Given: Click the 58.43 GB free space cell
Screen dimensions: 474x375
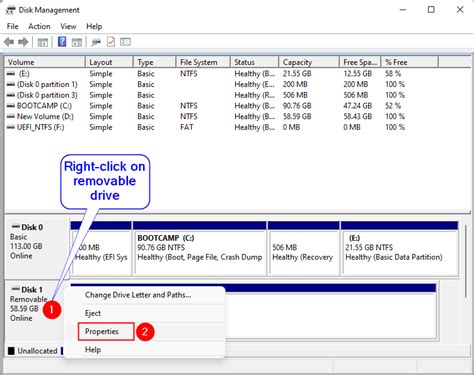Looking at the screenshot, I should tap(358, 116).
